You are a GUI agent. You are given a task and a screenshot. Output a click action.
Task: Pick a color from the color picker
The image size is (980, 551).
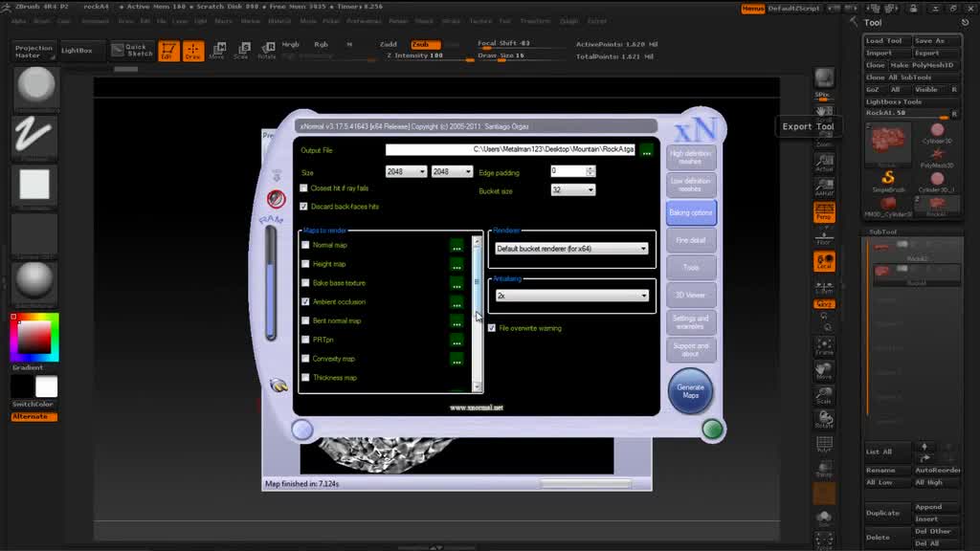pyautogui.click(x=34, y=338)
